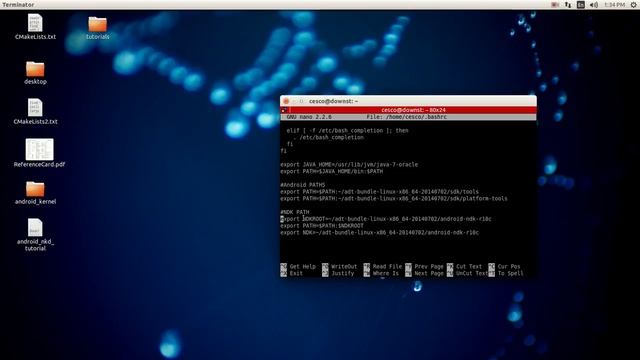Click the Prev Page shortcut in nano
Screen dimensions: 640x360
point(424,267)
